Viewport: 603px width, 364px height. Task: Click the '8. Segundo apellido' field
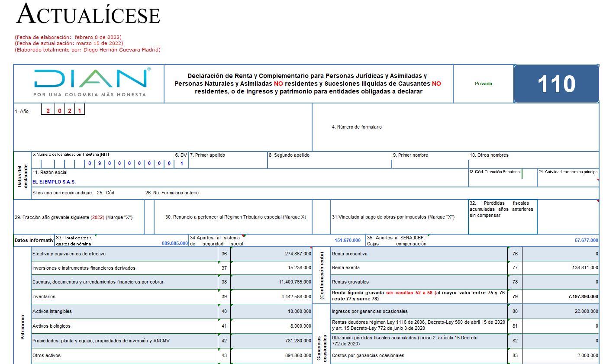coord(329,160)
